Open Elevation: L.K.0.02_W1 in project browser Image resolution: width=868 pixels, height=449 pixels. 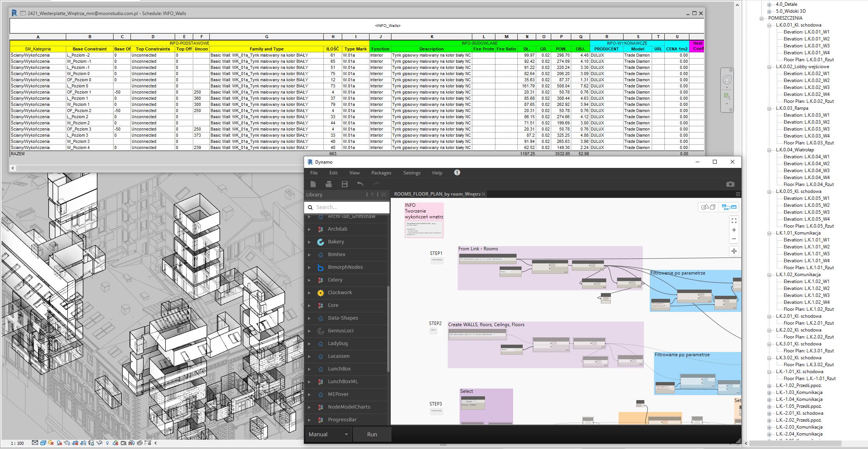pyautogui.click(x=806, y=74)
